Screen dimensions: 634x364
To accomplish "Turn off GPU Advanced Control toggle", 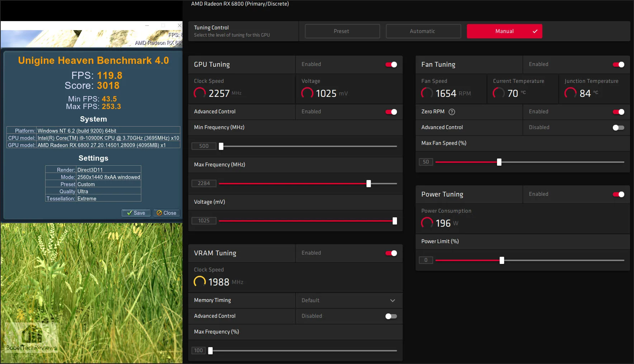I will [391, 112].
